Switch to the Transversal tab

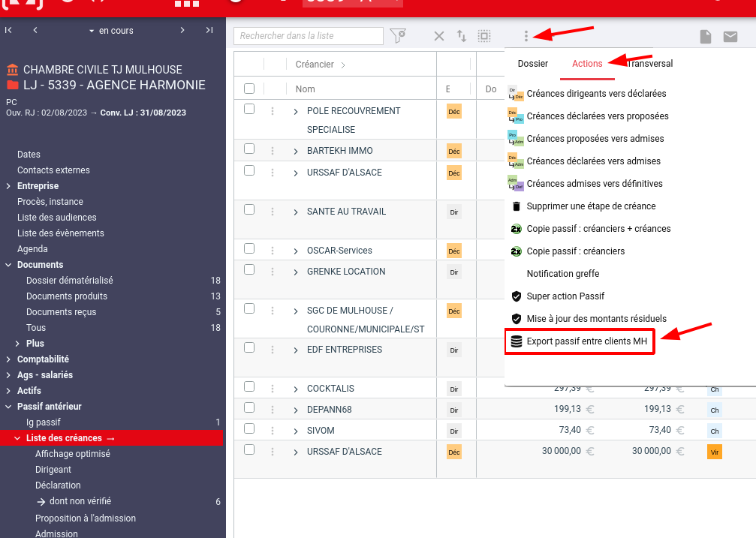[650, 64]
